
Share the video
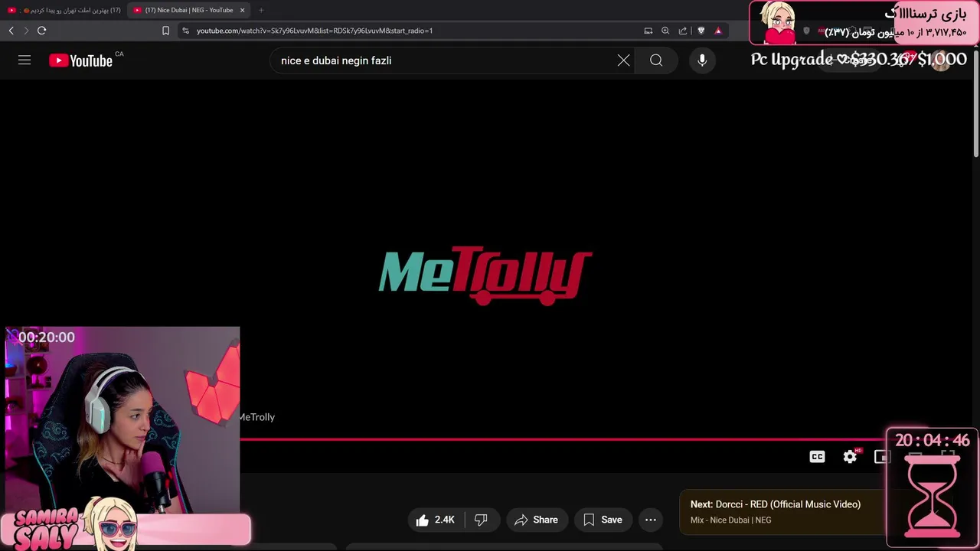click(x=537, y=520)
